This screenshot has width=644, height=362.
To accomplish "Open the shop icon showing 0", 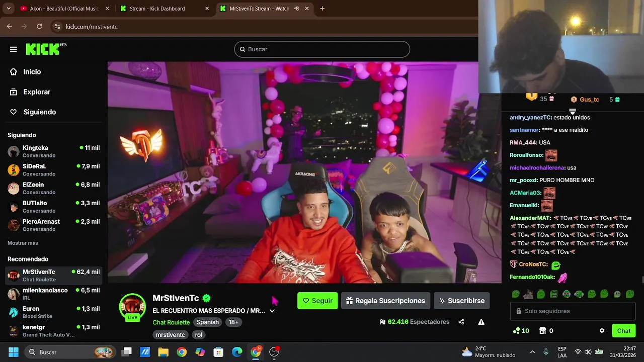I will pyautogui.click(x=546, y=331).
